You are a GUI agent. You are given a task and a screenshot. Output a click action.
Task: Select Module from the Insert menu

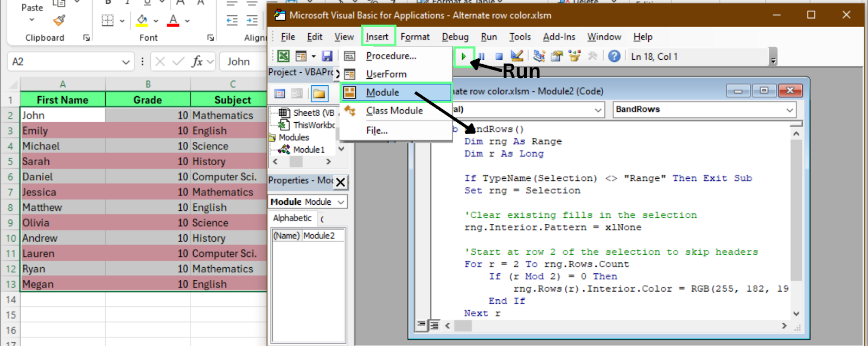(x=396, y=92)
